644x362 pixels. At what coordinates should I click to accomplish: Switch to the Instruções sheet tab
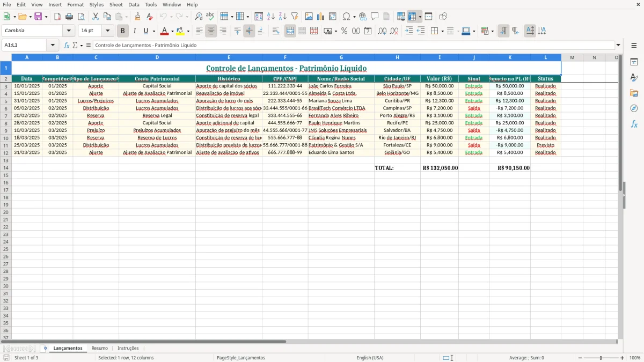click(128, 348)
